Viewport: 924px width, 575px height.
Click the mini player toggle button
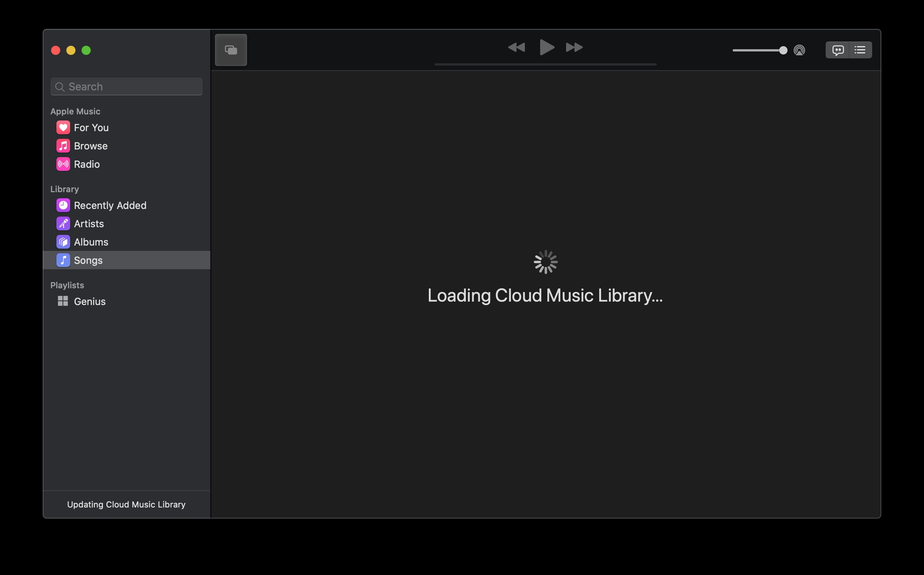(x=232, y=50)
